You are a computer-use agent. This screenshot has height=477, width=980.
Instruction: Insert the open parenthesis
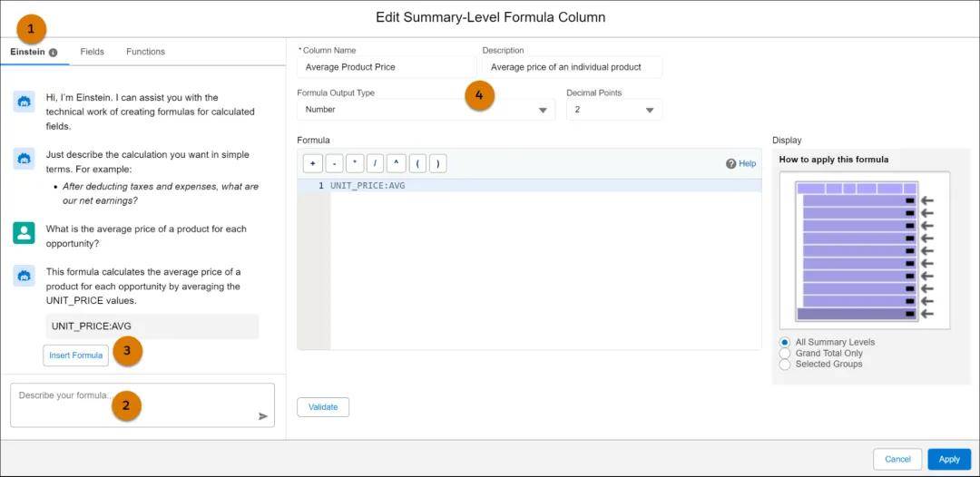(417, 164)
